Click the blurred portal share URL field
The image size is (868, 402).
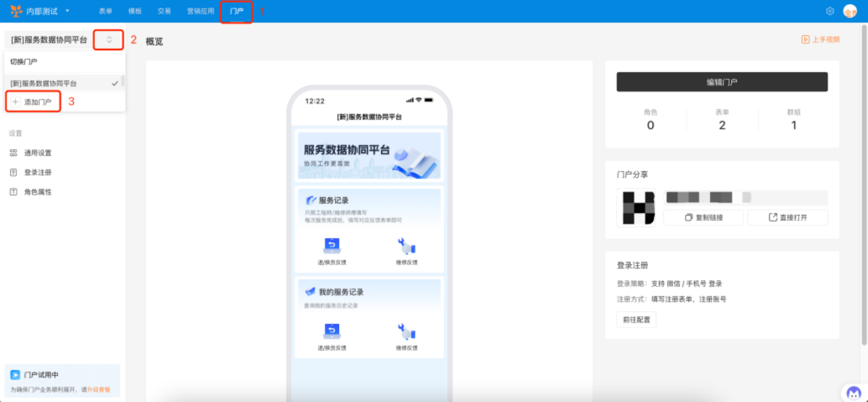(745, 197)
